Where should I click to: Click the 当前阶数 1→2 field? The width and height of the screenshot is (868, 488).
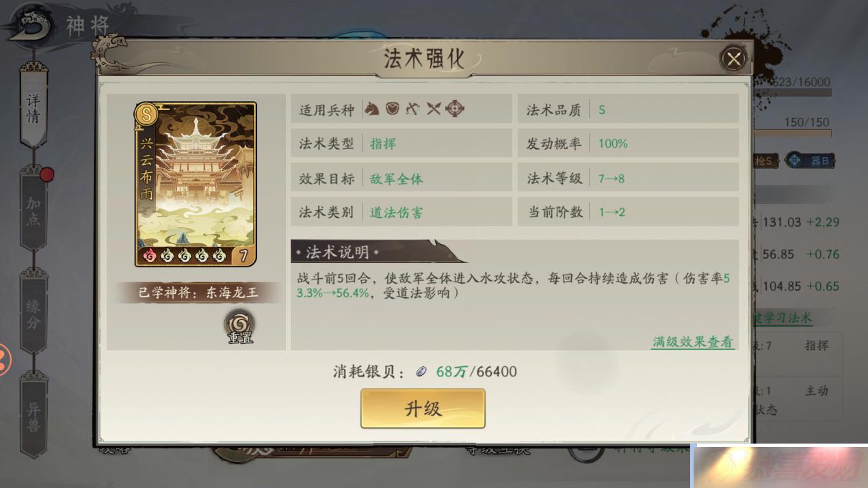click(628, 212)
